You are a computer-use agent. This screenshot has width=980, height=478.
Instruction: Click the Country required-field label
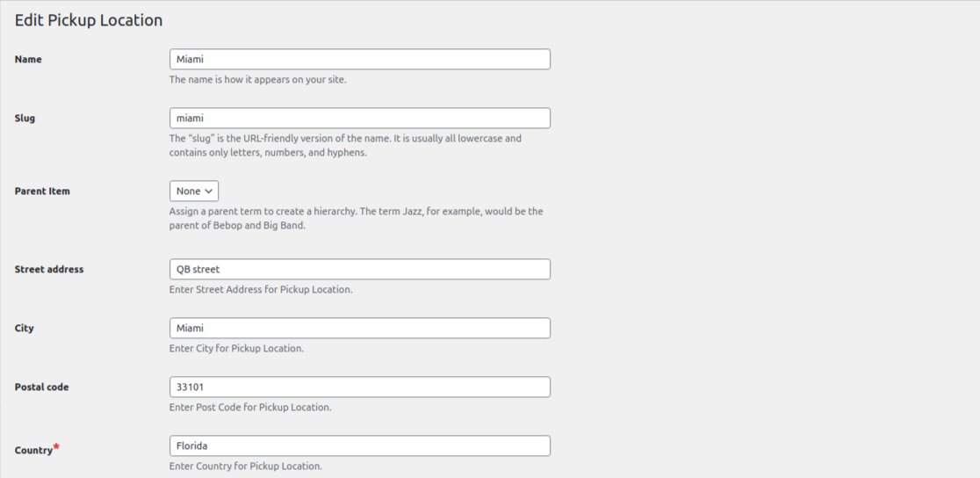[x=34, y=450]
